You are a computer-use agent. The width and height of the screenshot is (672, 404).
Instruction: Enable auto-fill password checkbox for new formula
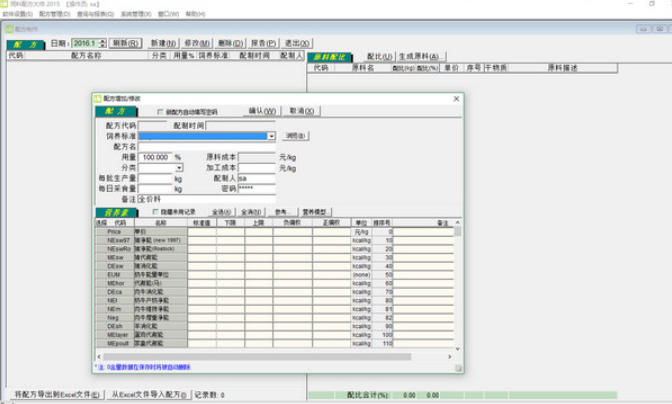161,112
